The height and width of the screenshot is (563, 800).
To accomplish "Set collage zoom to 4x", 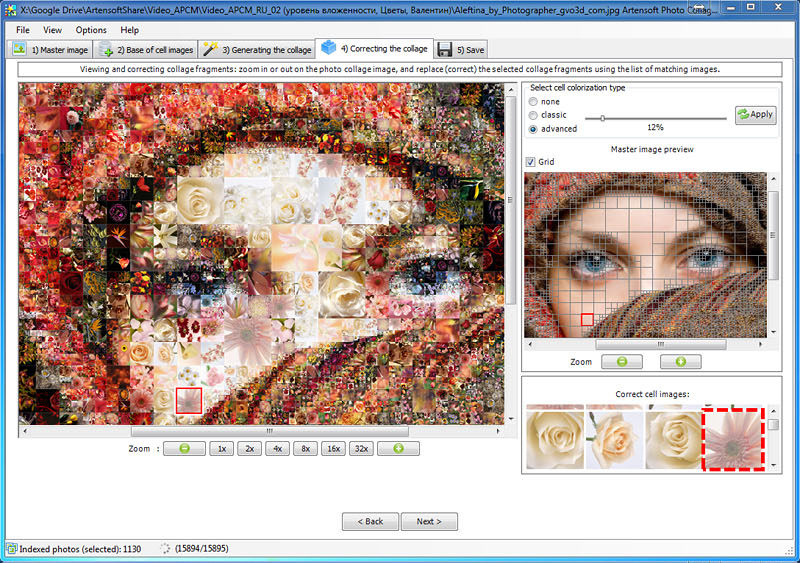I will 278,449.
